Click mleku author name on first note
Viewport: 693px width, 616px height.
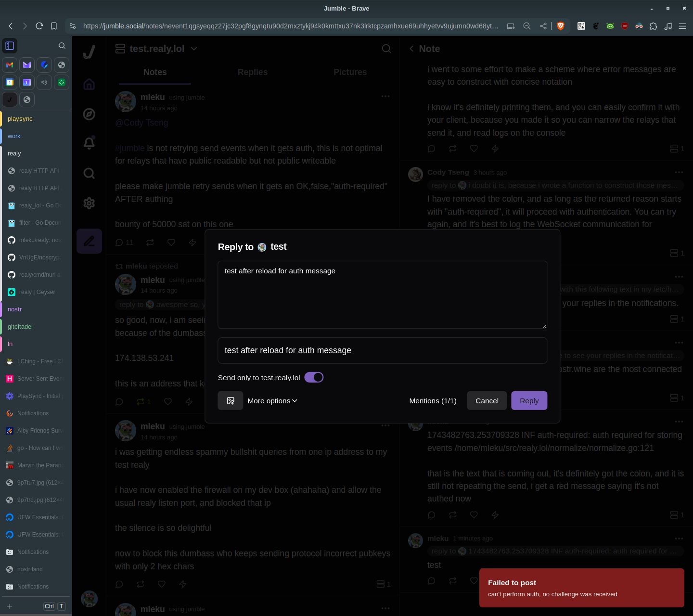153,97
